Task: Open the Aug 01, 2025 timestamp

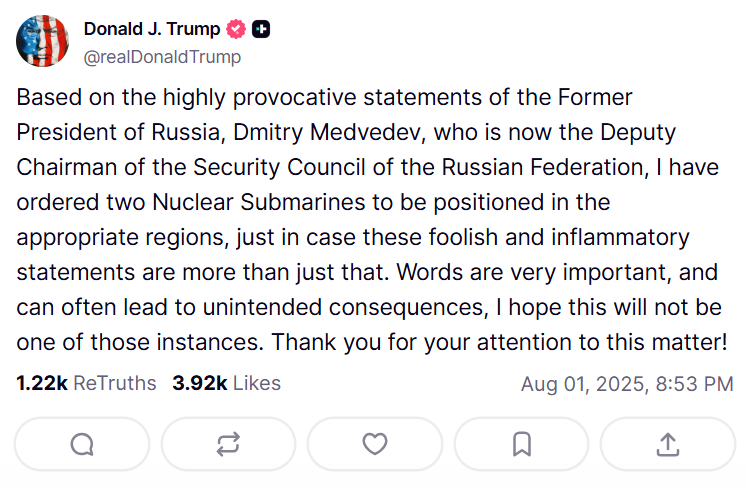Action: pyautogui.click(x=627, y=384)
